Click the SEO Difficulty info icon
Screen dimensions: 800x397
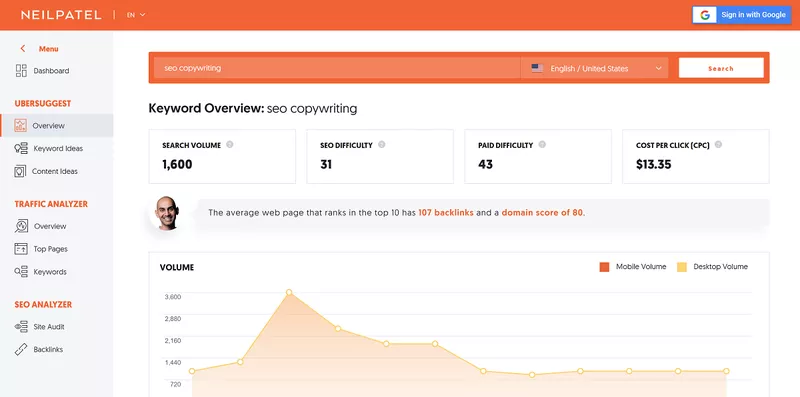[382, 145]
